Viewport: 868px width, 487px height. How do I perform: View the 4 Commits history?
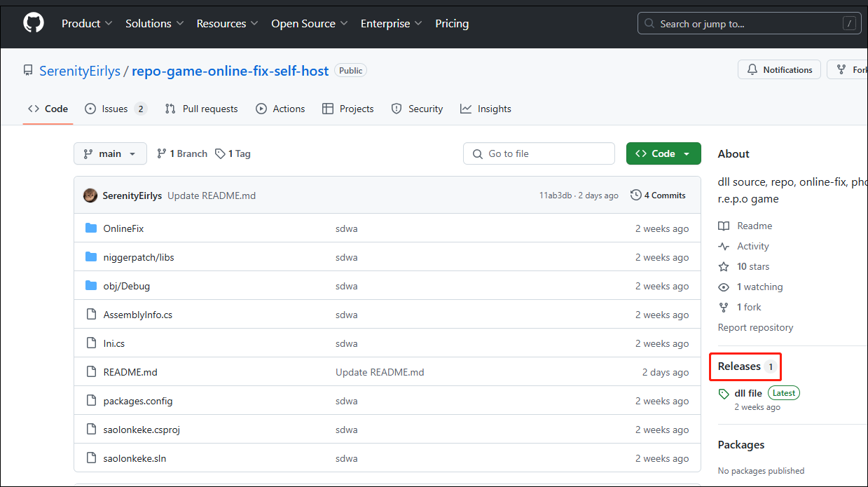[x=658, y=196]
